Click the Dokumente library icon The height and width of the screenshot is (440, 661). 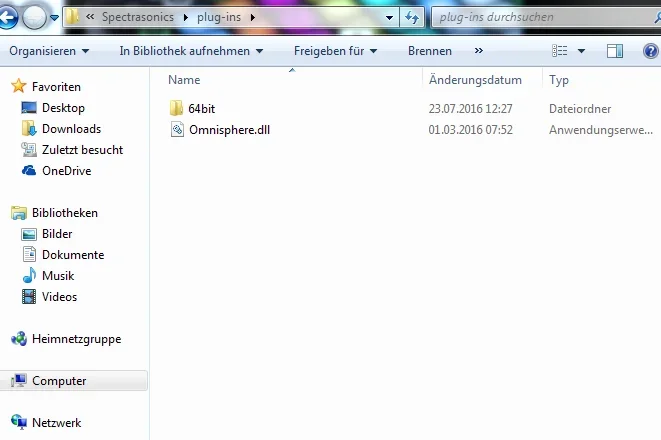click(29, 254)
